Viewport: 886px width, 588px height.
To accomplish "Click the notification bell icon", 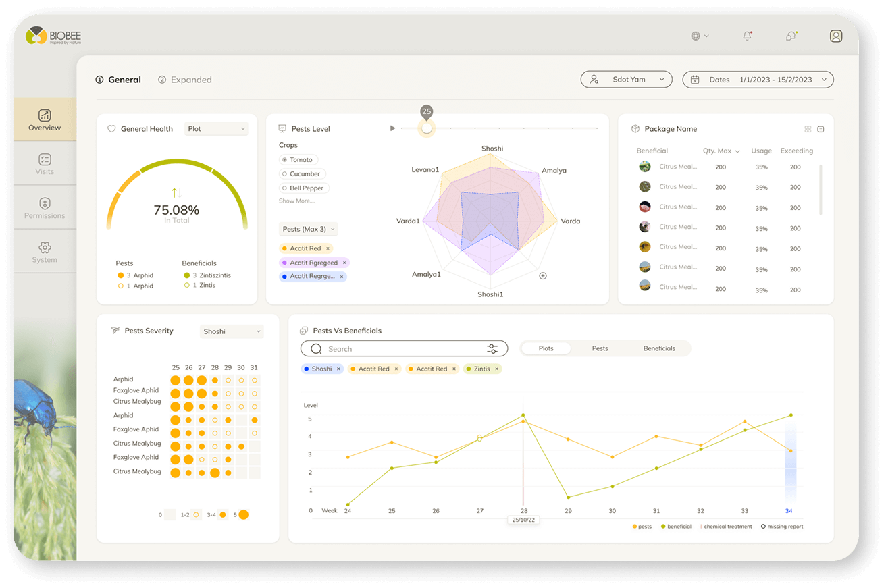I will pyautogui.click(x=747, y=36).
